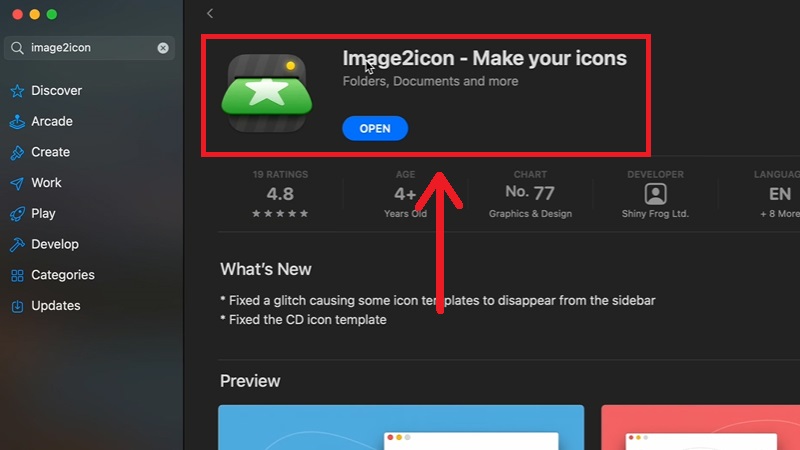Click the Graphics & Design chart category

point(530,214)
